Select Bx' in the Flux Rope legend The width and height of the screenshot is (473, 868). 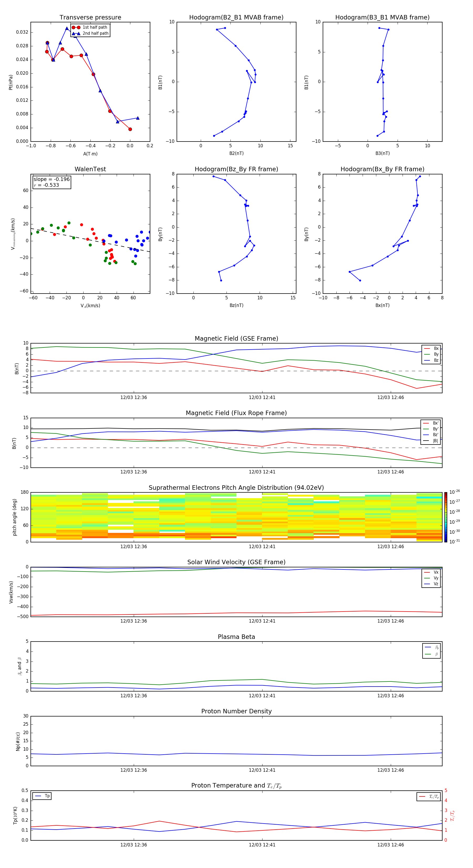coord(431,423)
